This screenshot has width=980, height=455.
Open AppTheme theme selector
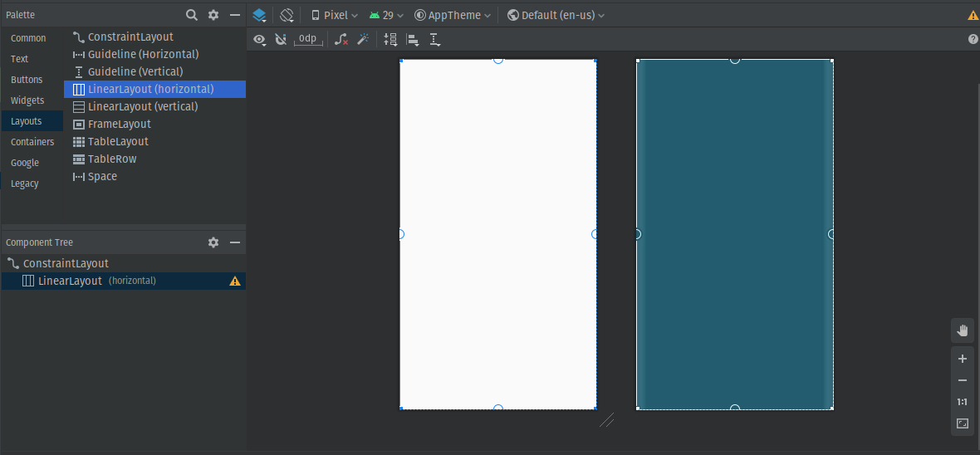pos(453,15)
